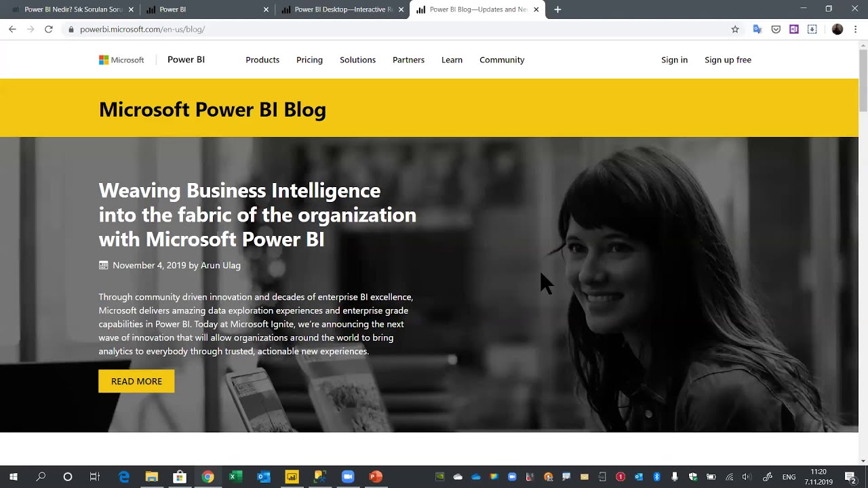Switch to the 'Power BI Desktop—Interactive' tab
Viewport: 868px width, 488px height.
click(344, 9)
